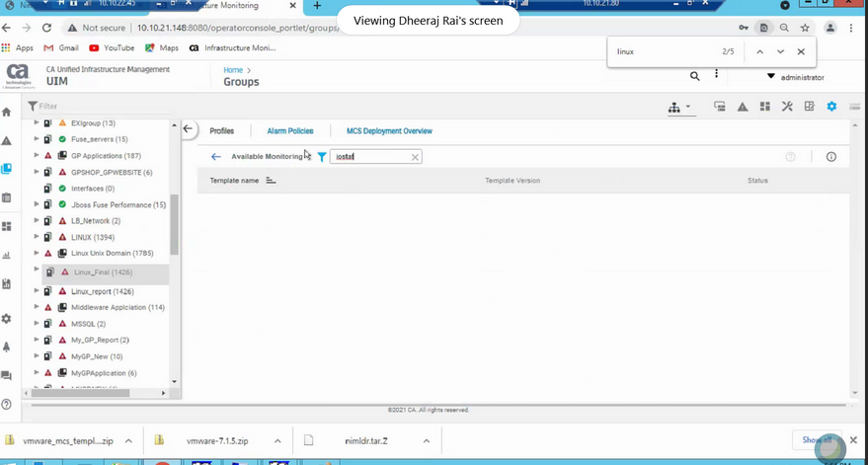Open the Alarms icon in the top toolbar
This screenshot has height=465, width=868.
click(742, 107)
